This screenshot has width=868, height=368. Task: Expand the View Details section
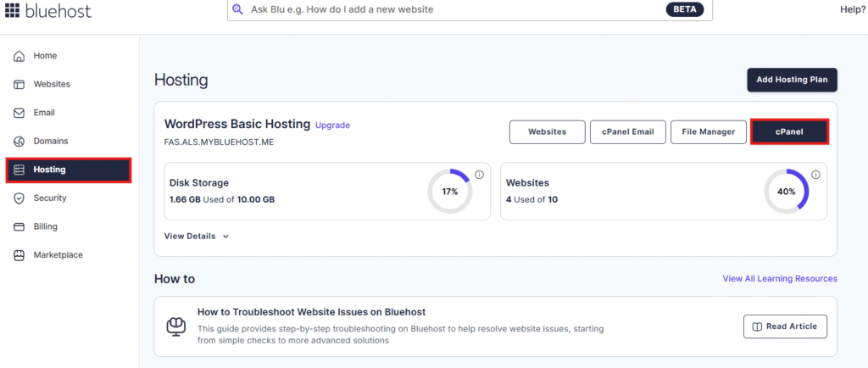(x=197, y=237)
